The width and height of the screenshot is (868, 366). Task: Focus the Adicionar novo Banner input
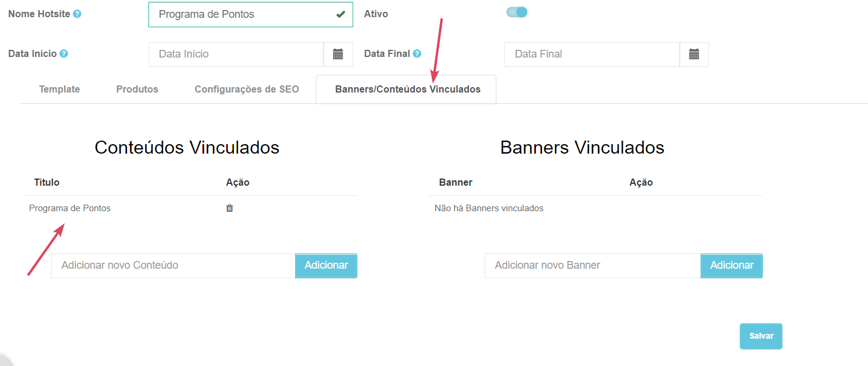pos(593,265)
